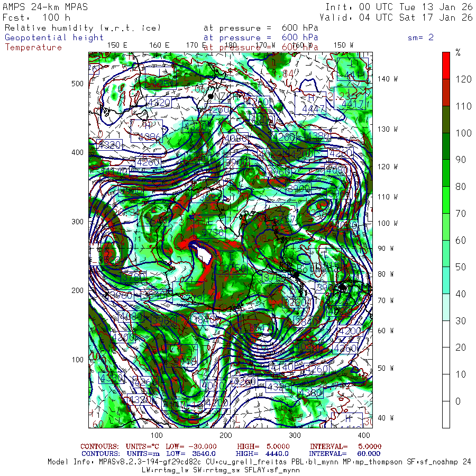Viewport: 476px width, 476px height.
Task: Click the '3736' low-height label box
Action: point(210,227)
